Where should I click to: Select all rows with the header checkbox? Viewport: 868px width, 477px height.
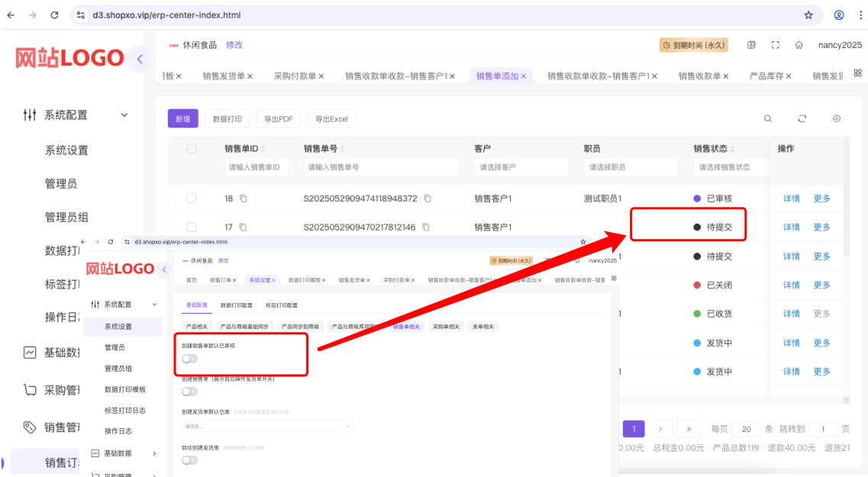192,148
